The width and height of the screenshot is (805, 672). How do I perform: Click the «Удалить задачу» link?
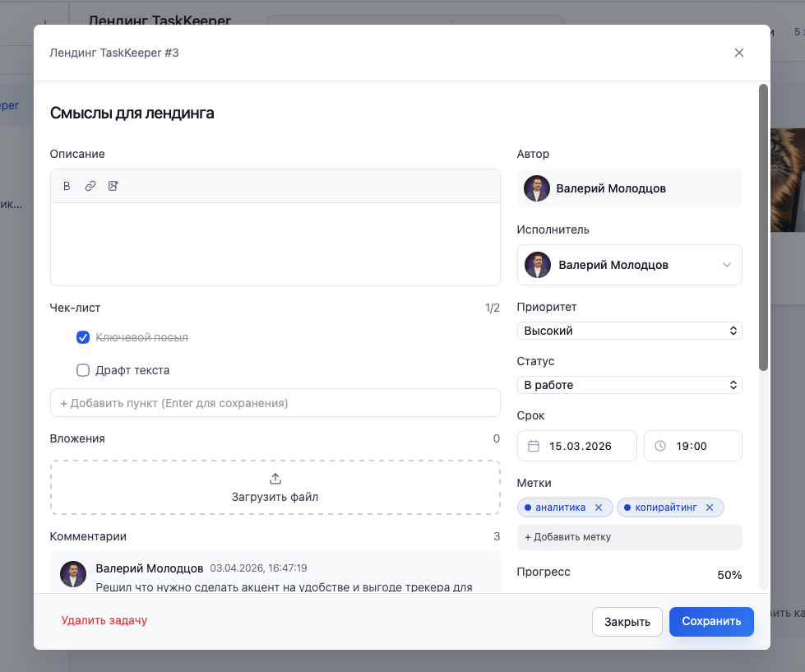(104, 620)
